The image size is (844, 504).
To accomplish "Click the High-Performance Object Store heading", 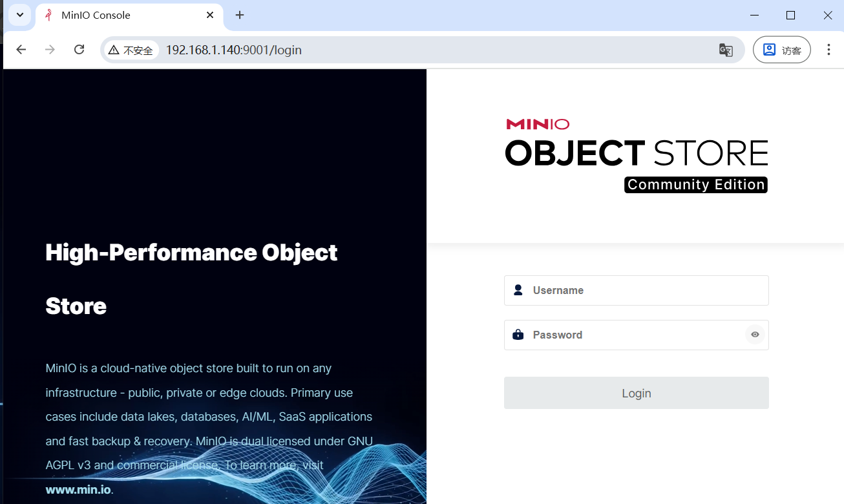I will (191, 278).
